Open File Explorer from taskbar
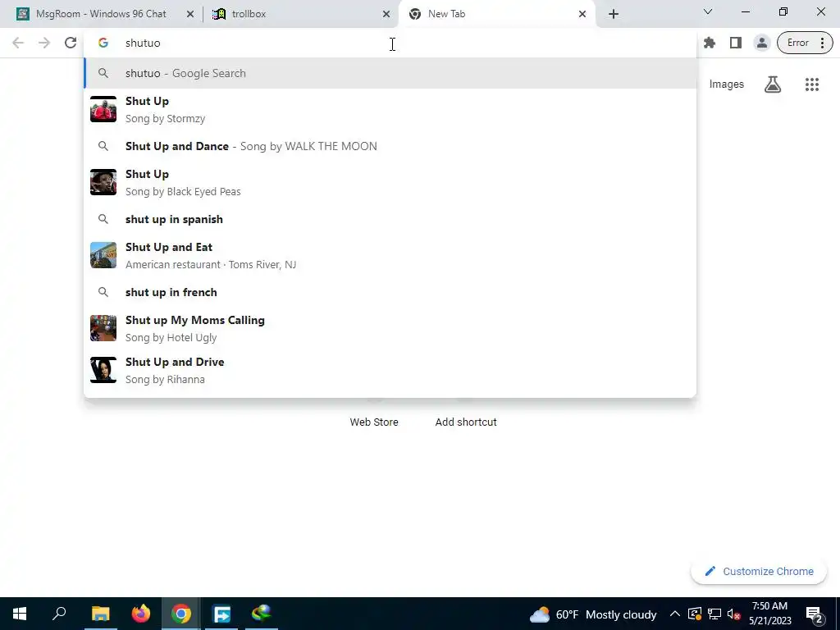This screenshot has height=630, width=840. tap(100, 614)
